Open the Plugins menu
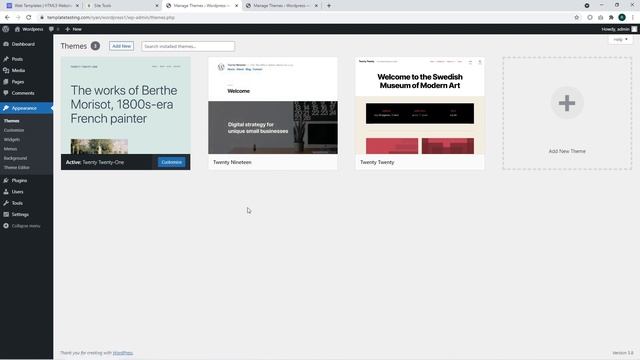The image size is (640, 360). pyautogui.click(x=27, y=180)
